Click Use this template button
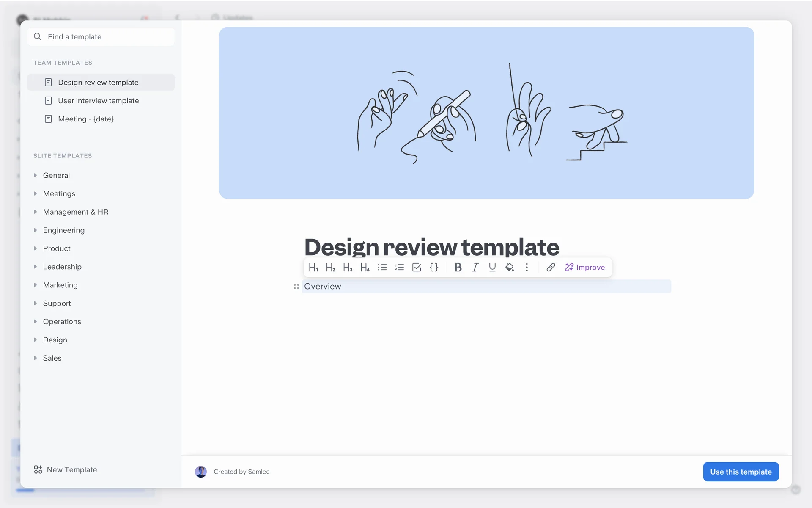 [741, 472]
